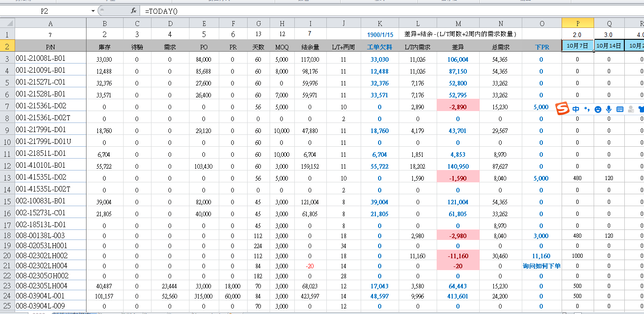Open the emoji panel on IME toolbar
644x314 pixels.
pos(598,109)
